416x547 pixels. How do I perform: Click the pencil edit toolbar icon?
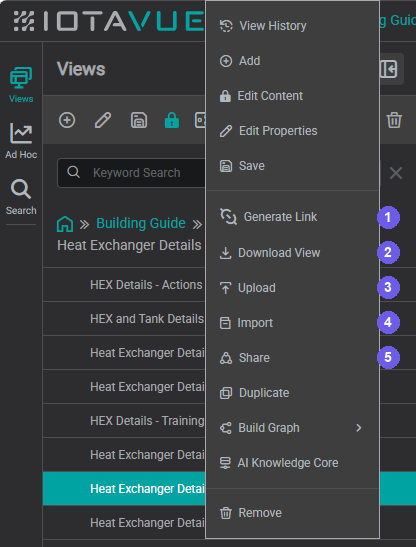[103, 120]
